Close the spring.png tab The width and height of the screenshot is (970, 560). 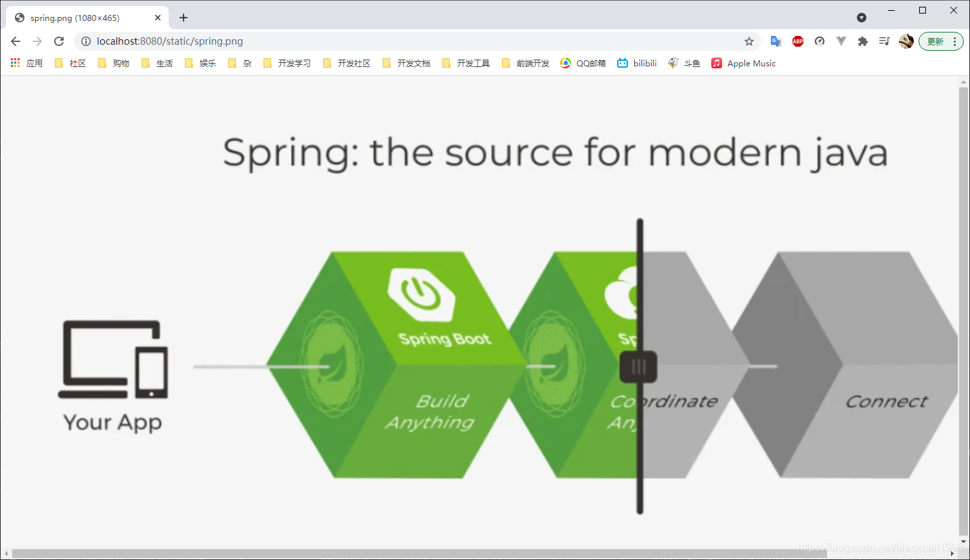158,18
